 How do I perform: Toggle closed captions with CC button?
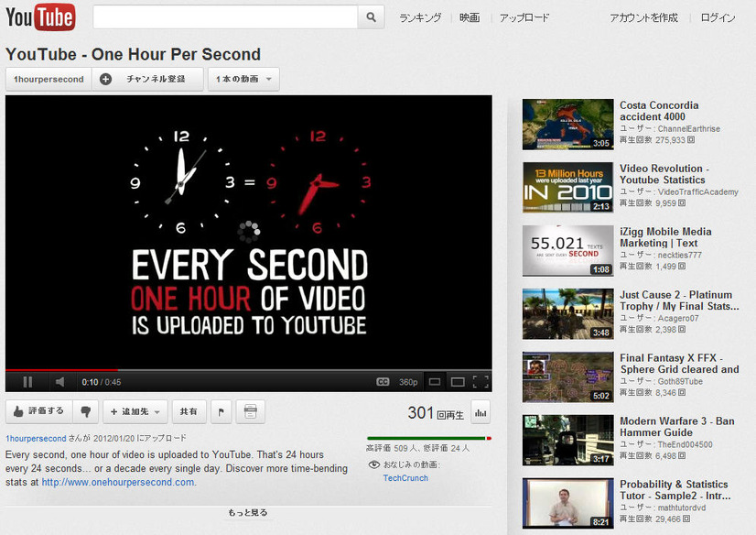(383, 382)
